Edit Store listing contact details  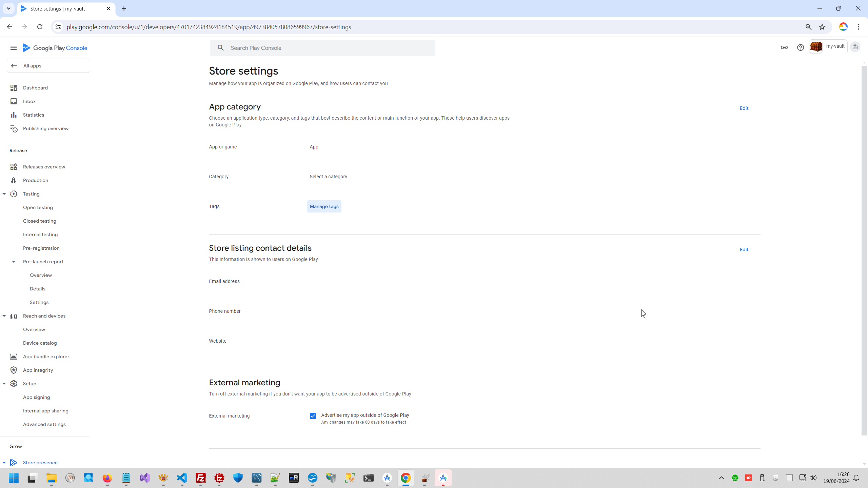click(744, 249)
